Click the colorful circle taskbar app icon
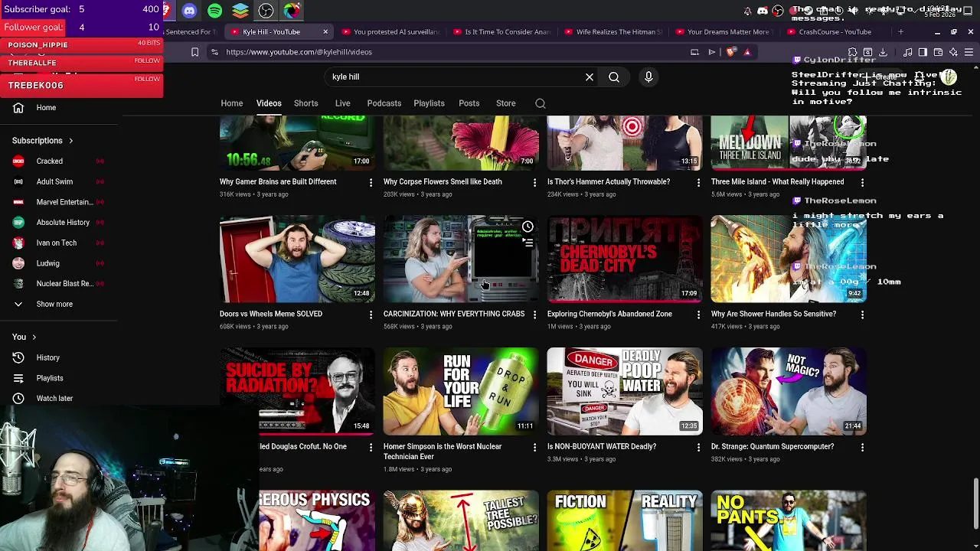Screen dimensions: 980x551 pos(292,11)
